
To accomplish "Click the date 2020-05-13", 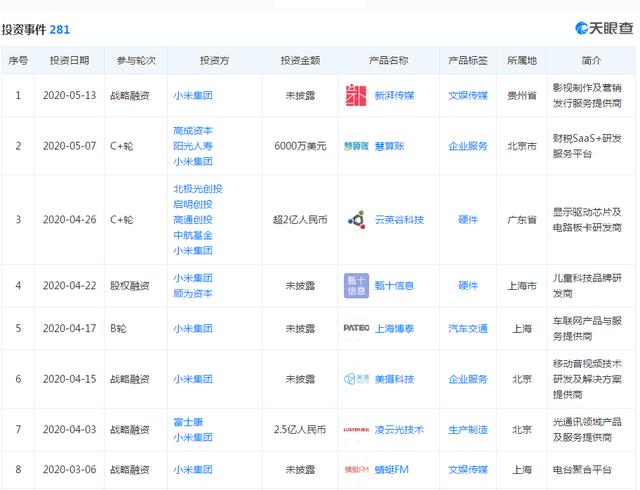I will (x=69, y=96).
